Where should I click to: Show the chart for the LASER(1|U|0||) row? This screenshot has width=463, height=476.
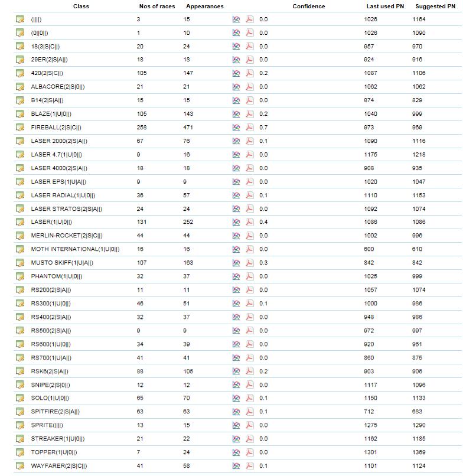click(236, 222)
